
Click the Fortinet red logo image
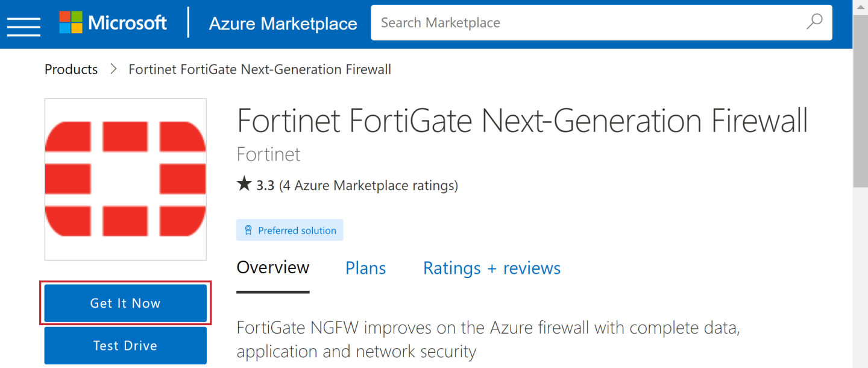point(125,179)
